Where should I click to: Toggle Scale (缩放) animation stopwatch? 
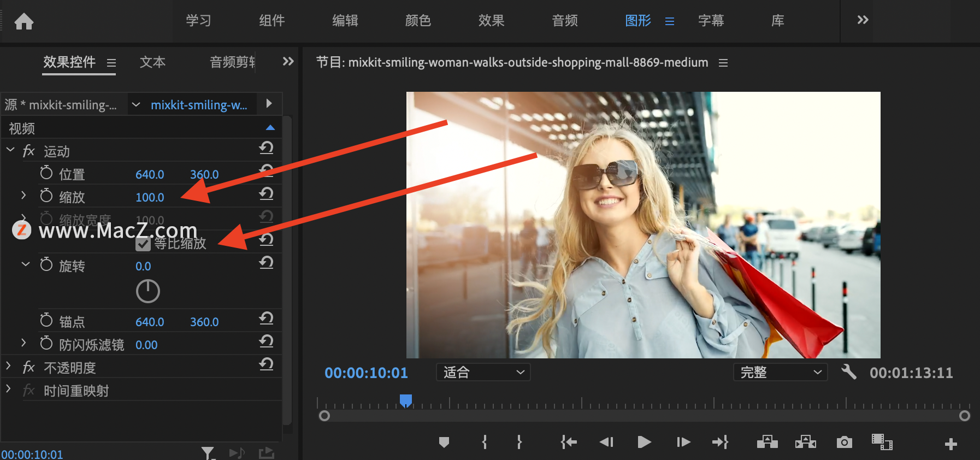pyautogui.click(x=46, y=196)
